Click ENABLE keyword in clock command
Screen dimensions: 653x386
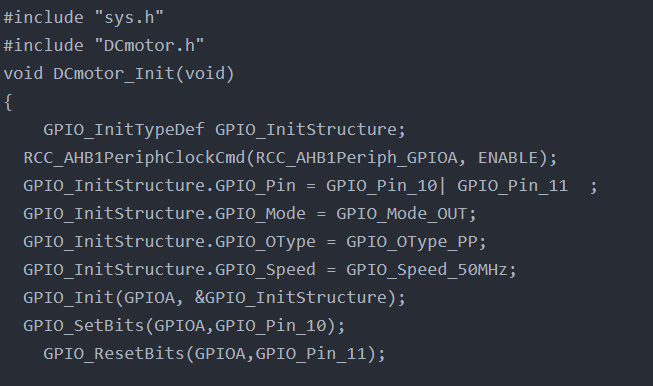(x=508, y=158)
